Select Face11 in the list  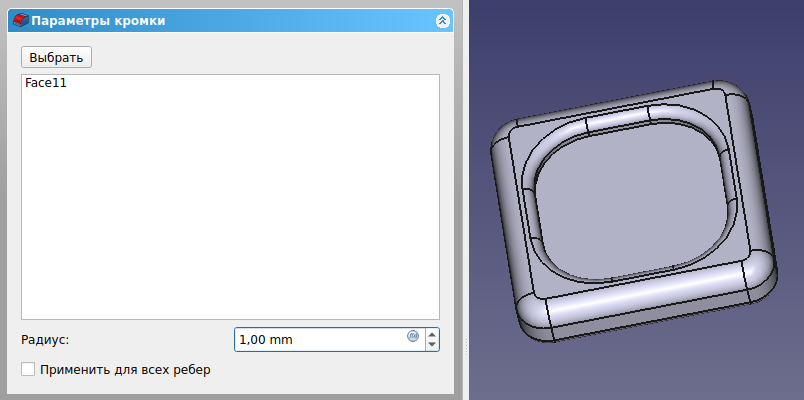pos(46,83)
